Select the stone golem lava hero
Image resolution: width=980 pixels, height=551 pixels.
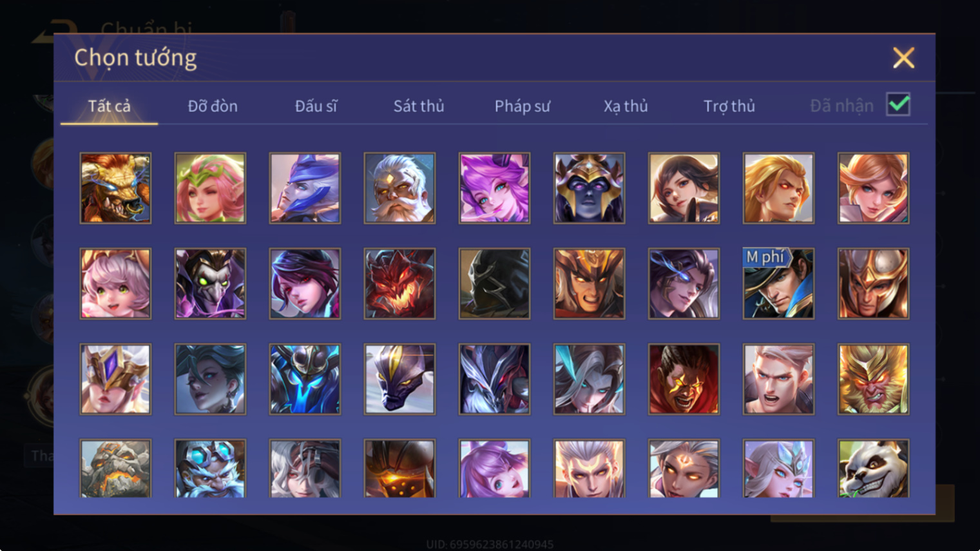coord(115,468)
